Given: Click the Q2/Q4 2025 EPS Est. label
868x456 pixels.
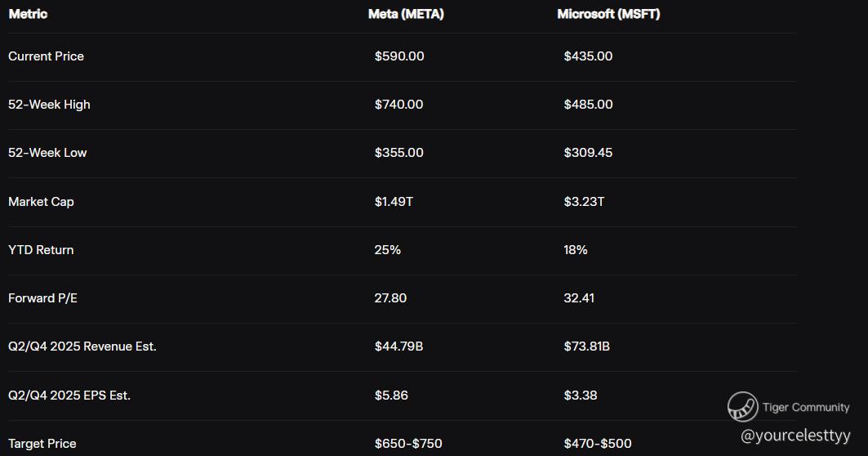Looking at the screenshot, I should (69, 396).
